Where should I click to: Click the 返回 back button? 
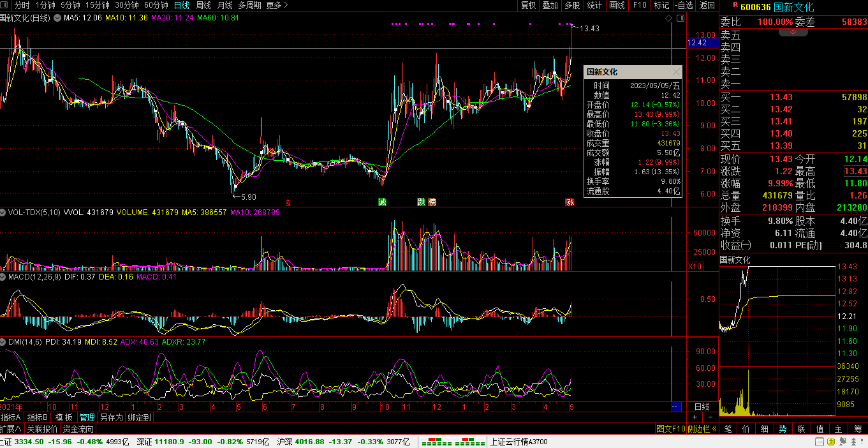(x=707, y=5)
